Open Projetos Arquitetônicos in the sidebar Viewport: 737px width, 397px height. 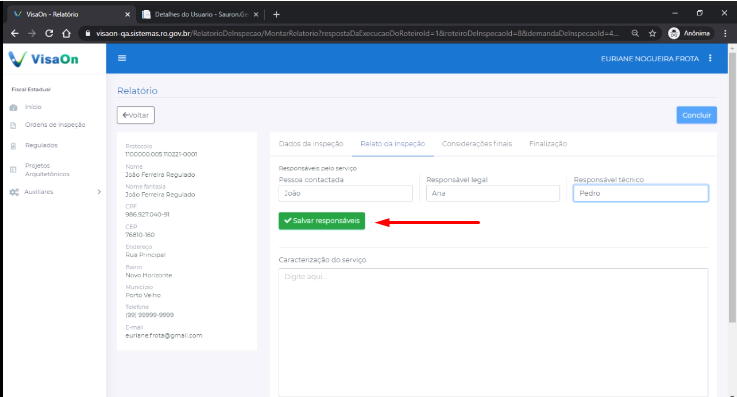tap(47, 170)
